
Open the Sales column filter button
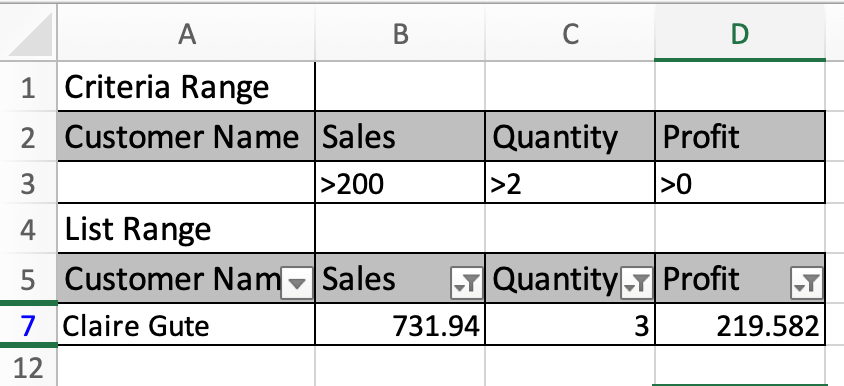[x=466, y=283]
